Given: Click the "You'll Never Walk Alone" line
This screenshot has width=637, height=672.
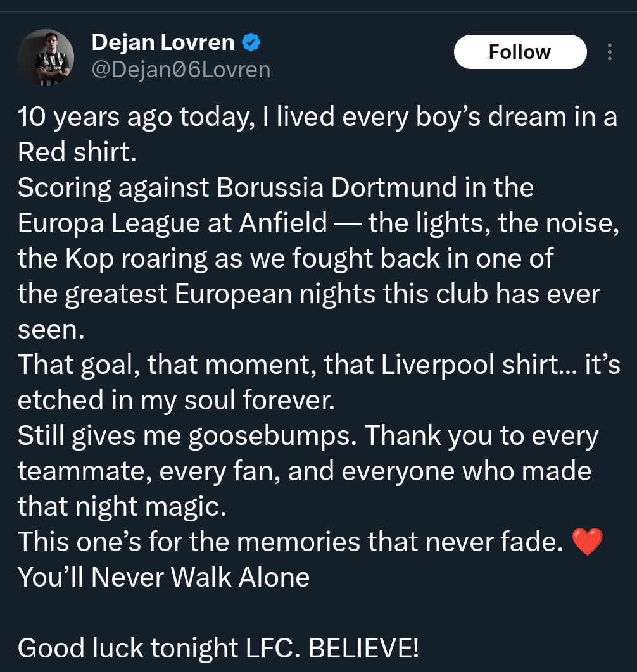Looking at the screenshot, I should tap(163, 576).
